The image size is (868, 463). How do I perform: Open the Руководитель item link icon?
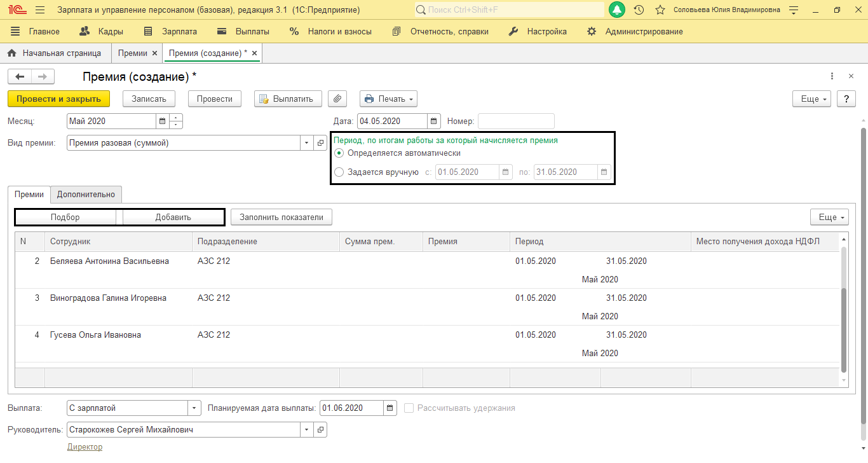point(320,430)
